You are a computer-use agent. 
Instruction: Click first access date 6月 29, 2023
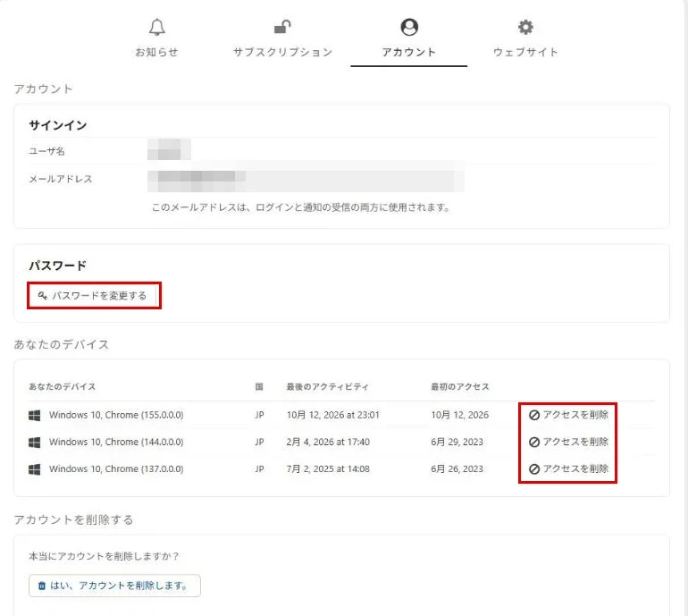(x=457, y=442)
